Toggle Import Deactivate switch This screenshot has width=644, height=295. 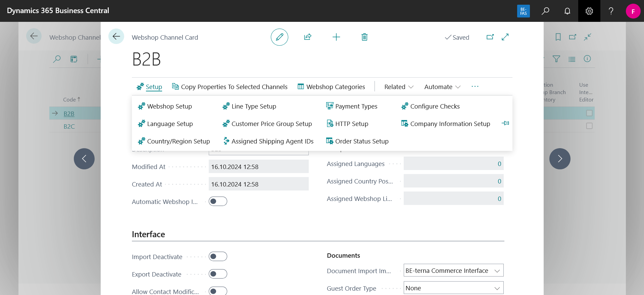218,256
